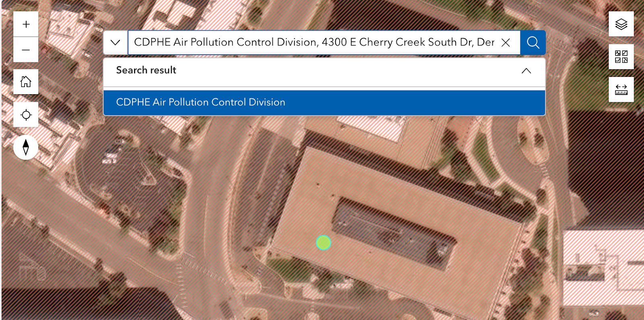Screen dimensions: 644x320
Task: Run the search with magnifier button
Action: pyautogui.click(x=533, y=42)
